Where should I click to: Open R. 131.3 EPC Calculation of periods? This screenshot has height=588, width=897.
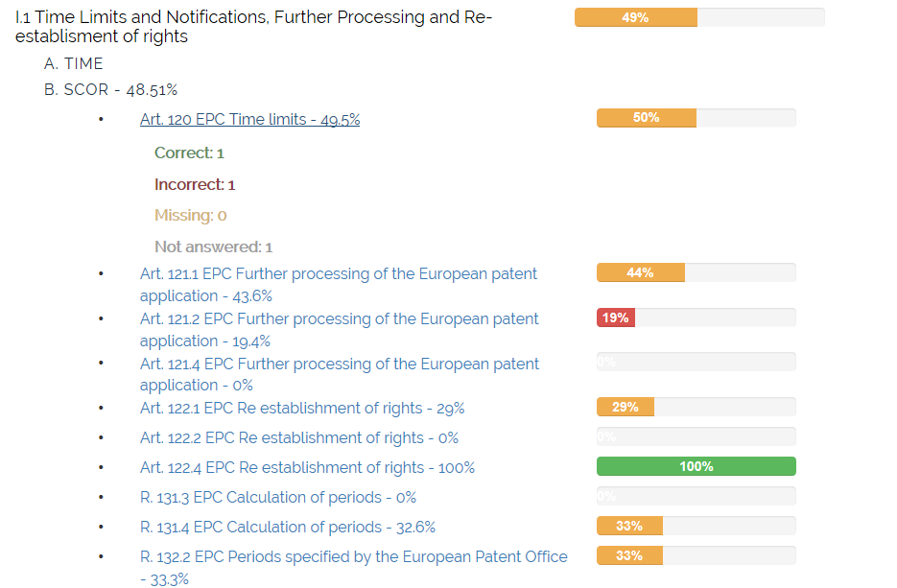[x=277, y=498]
